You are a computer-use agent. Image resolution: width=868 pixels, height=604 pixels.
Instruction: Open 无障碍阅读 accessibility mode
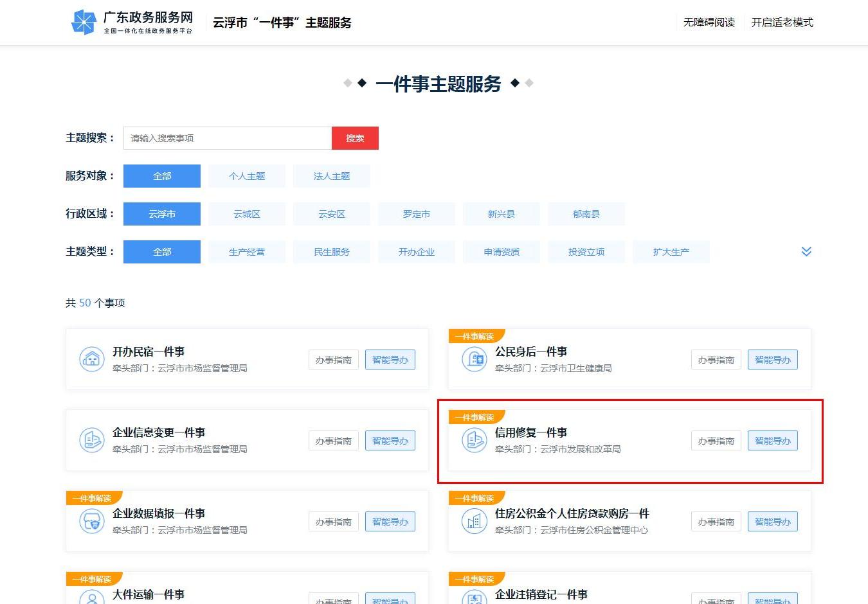pos(709,21)
